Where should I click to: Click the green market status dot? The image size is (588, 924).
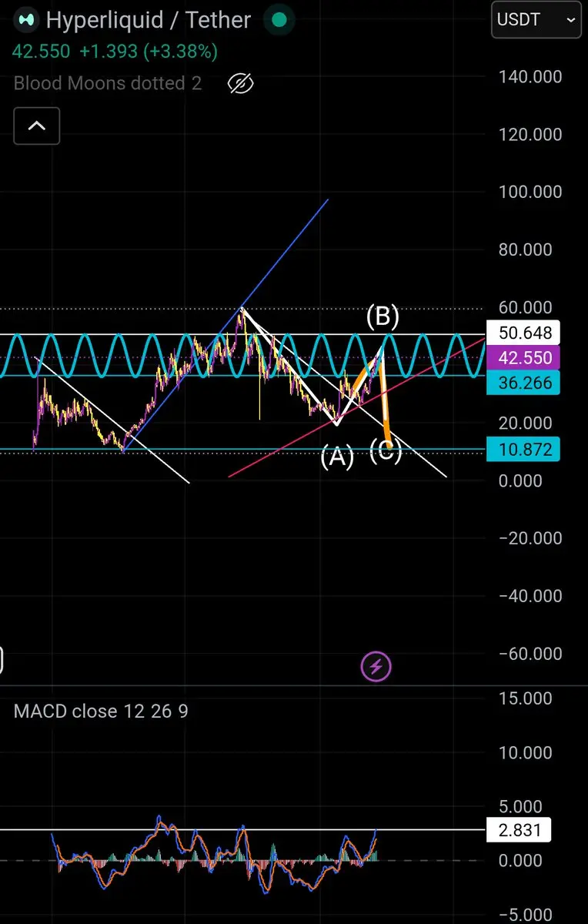pos(281,20)
